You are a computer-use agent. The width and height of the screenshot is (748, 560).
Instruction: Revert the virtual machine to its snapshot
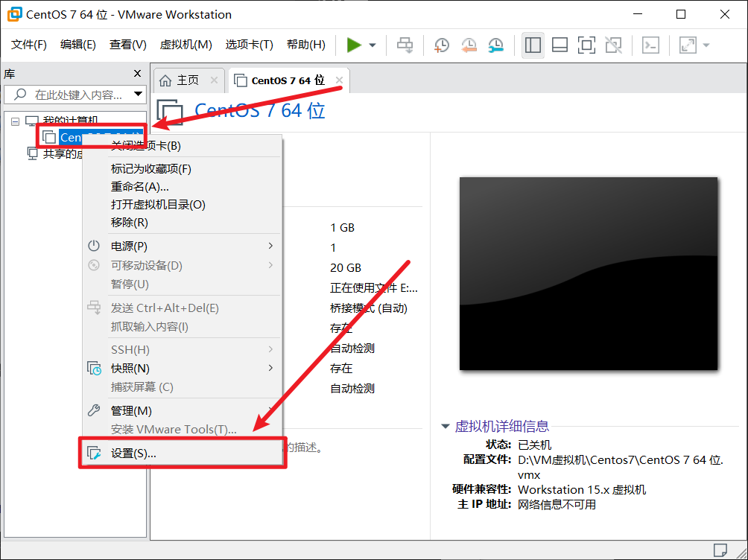469,45
